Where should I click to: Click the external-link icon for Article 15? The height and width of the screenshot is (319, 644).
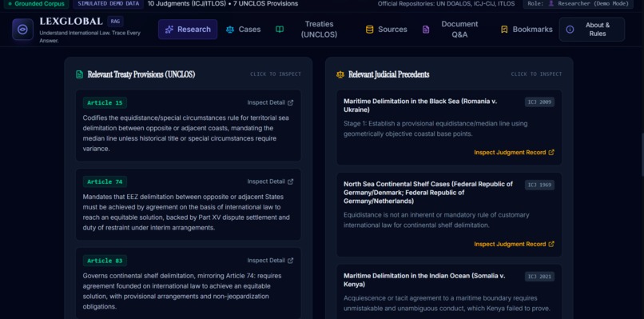[290, 103]
